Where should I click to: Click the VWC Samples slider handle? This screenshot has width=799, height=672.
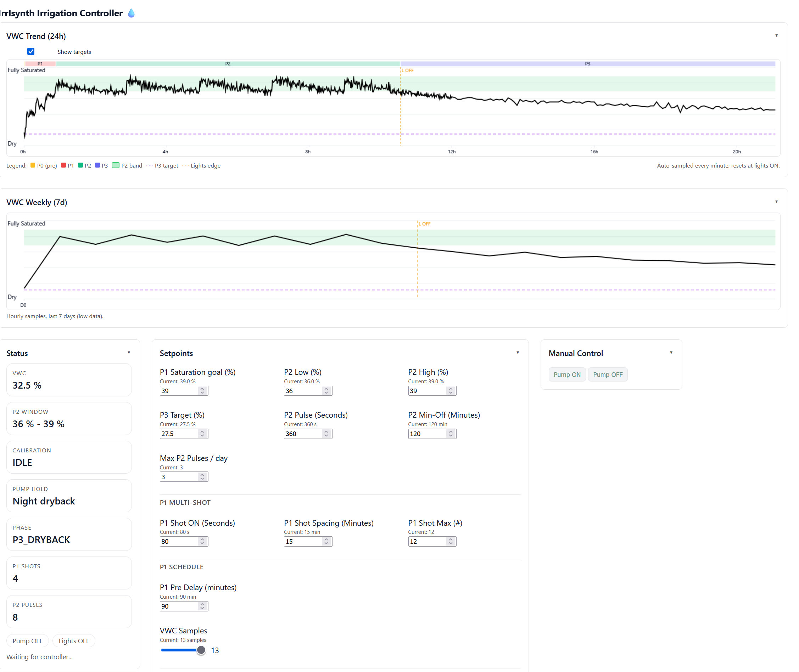click(x=201, y=650)
